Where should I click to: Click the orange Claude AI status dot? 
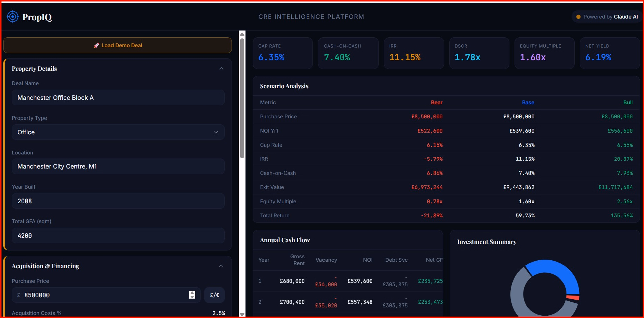tap(578, 17)
